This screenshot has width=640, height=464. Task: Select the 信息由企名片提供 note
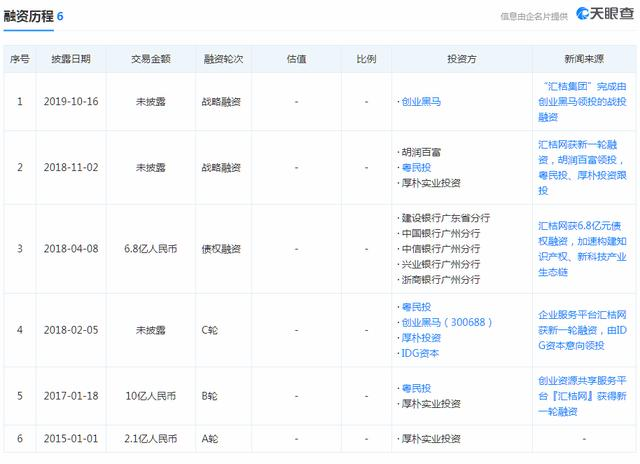(x=534, y=16)
